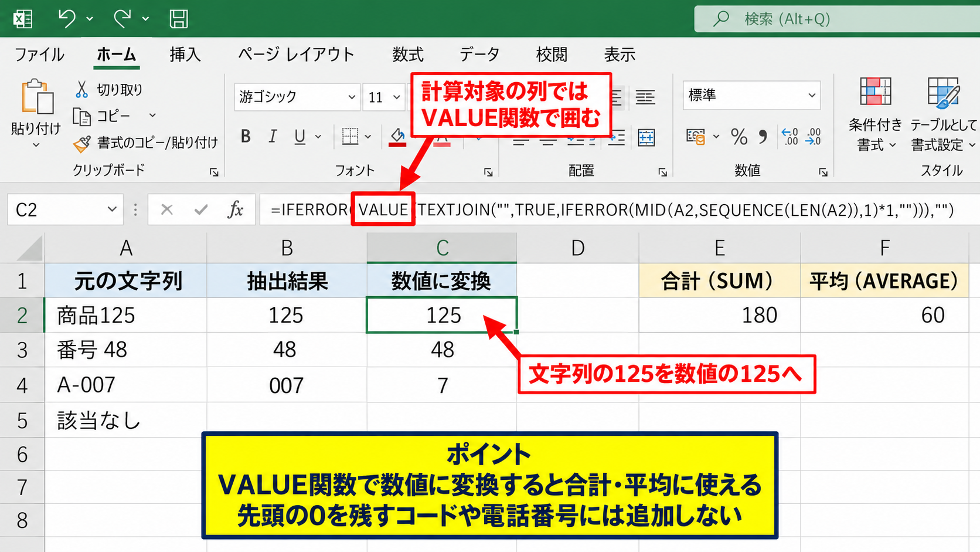980x552 pixels.
Task: Click the borders grid icon
Action: 350,137
